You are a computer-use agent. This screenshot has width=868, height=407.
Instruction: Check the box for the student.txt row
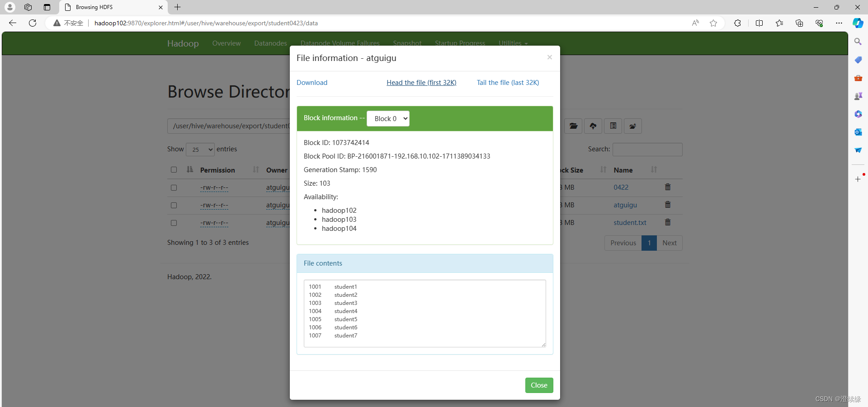click(174, 223)
